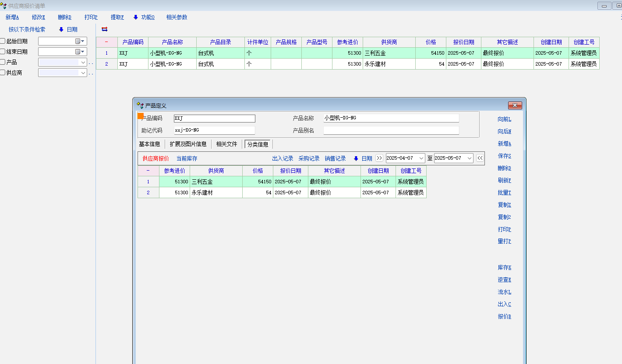This screenshot has height=364, width=622.
Task: Check the 供应商 filter checkbox
Action: pos(3,73)
